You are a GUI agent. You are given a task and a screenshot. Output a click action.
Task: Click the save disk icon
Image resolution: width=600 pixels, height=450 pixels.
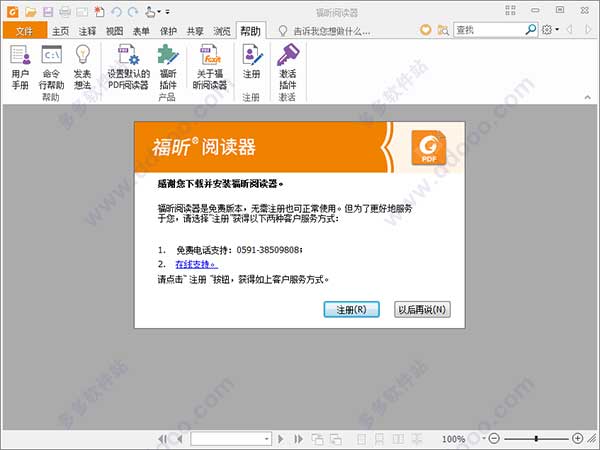point(48,12)
